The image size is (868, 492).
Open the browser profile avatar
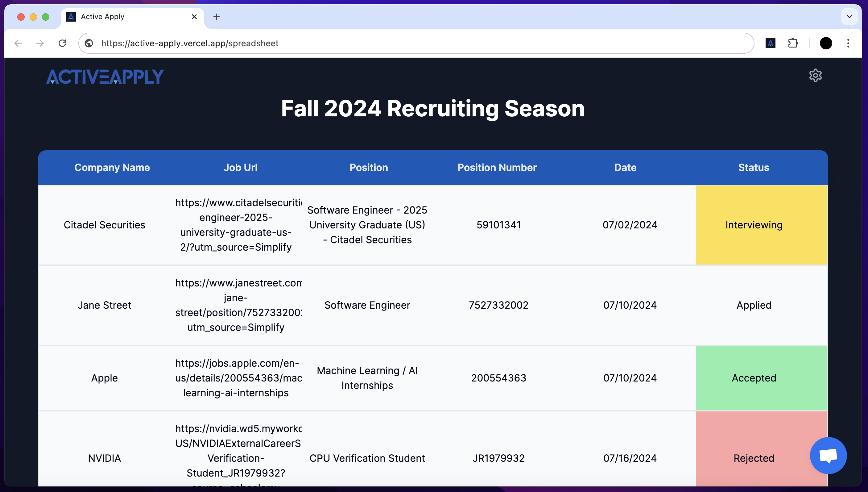pos(825,43)
